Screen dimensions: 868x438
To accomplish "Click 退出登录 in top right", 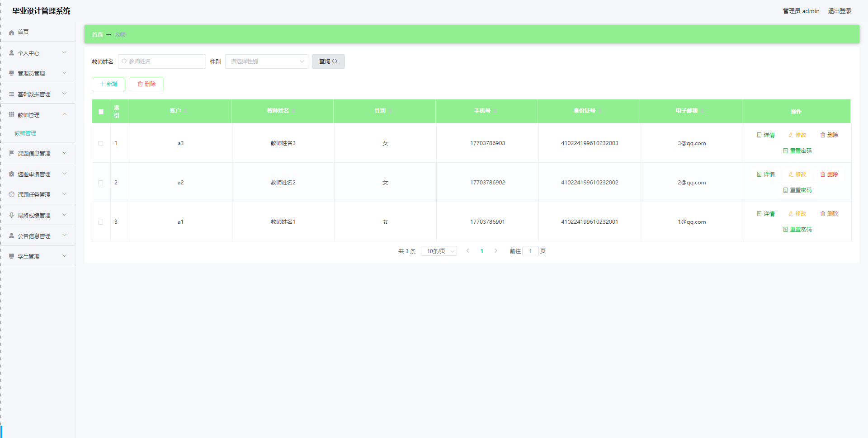I will 840,11.
